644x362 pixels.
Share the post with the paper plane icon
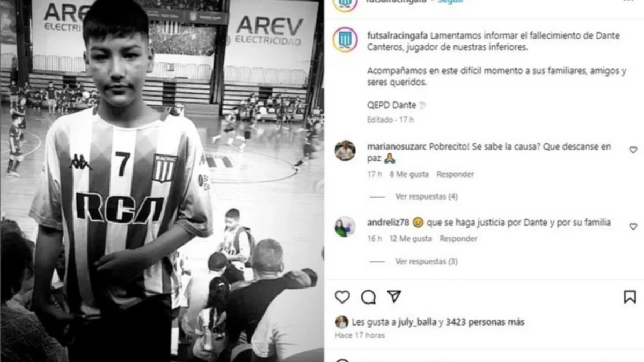(394, 297)
